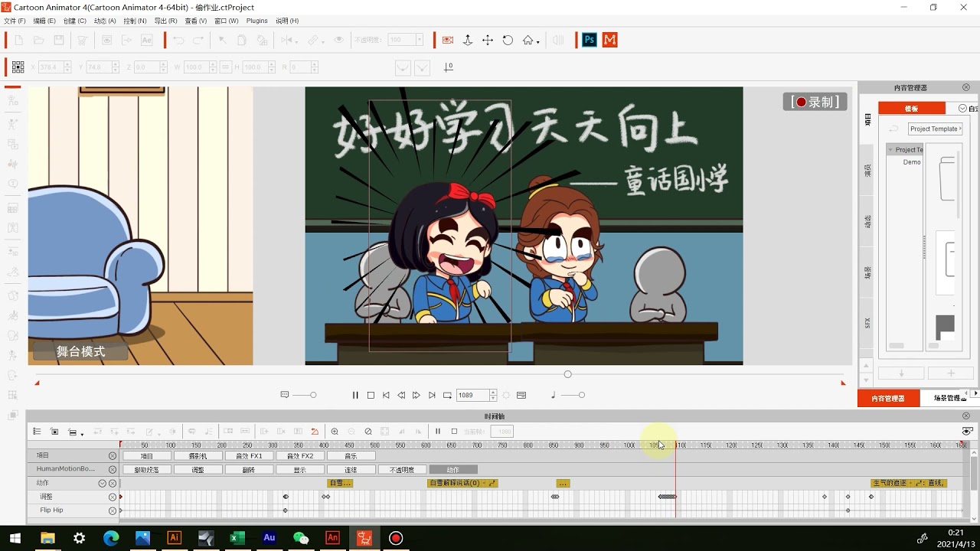
Task: Close the timeline panel
Action: pos(966,416)
